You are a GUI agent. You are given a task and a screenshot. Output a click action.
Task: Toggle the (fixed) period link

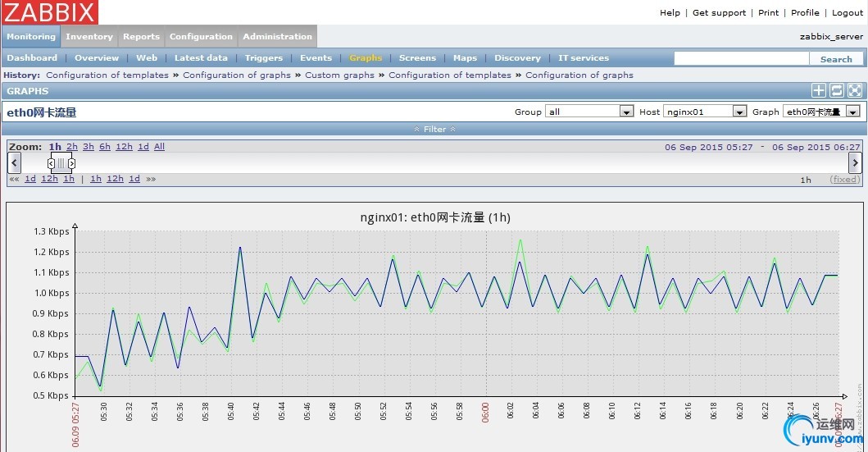(x=845, y=180)
